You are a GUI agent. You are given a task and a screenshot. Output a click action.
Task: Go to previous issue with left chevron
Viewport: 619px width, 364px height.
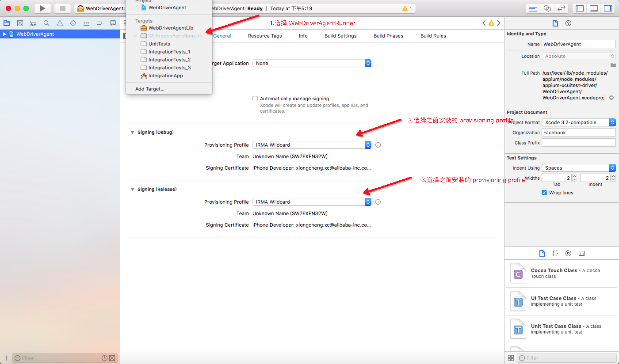484,23
